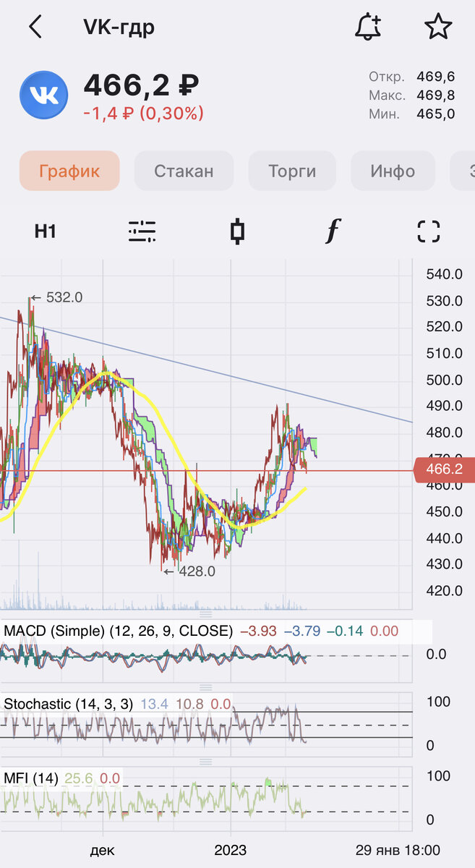475x868 pixels.
Task: Add VK-гдр to favorites with the star
Action: click(x=438, y=27)
